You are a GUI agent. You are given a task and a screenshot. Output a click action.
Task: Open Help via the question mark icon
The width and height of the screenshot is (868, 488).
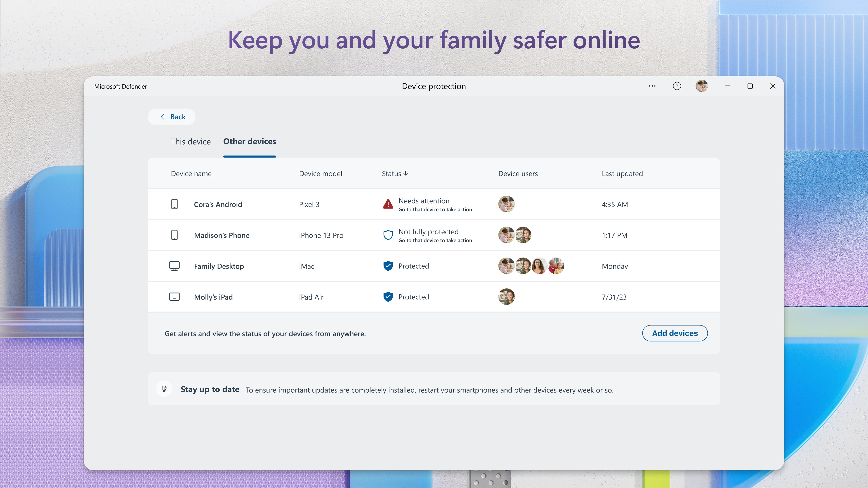point(677,86)
